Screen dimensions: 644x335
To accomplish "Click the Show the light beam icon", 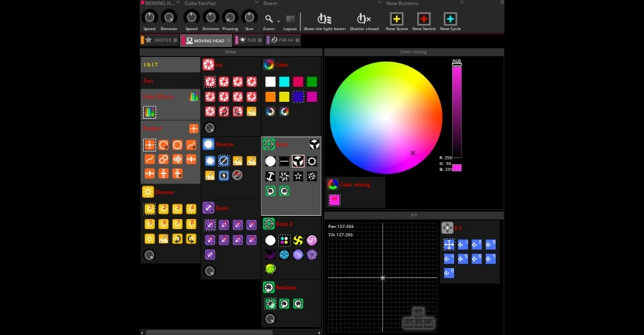I will tap(325, 18).
